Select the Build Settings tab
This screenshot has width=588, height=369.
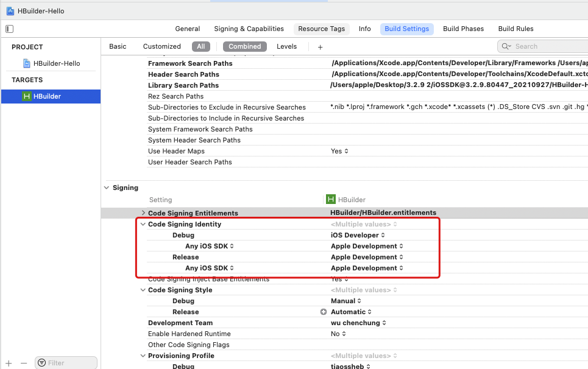tap(406, 29)
